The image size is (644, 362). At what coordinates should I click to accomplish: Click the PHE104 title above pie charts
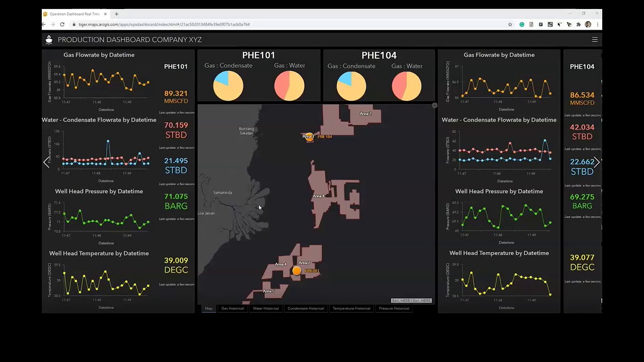pos(379,55)
